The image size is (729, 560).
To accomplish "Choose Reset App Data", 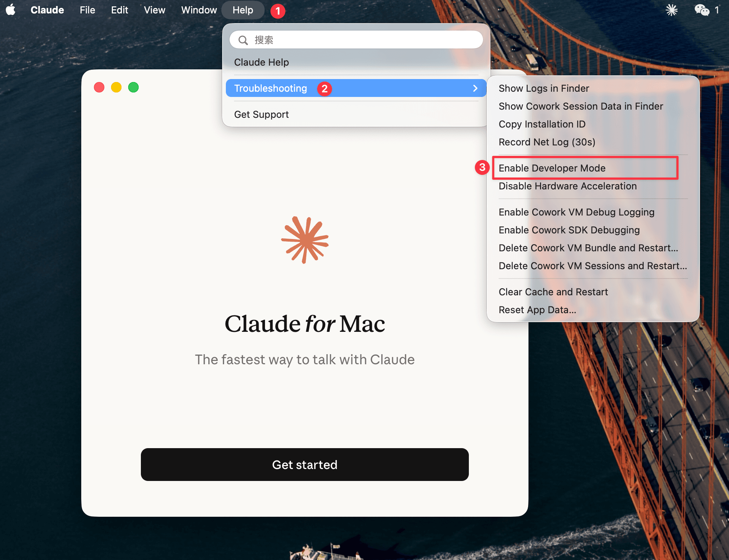I will (537, 310).
